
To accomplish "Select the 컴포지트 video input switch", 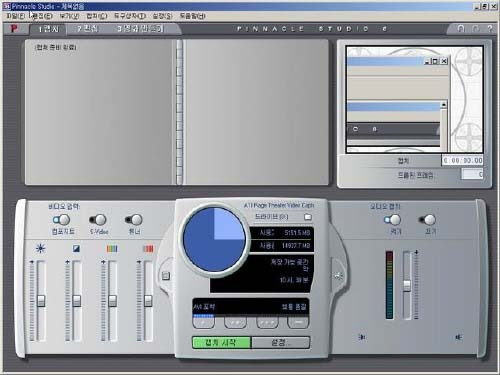I will click(x=61, y=220).
